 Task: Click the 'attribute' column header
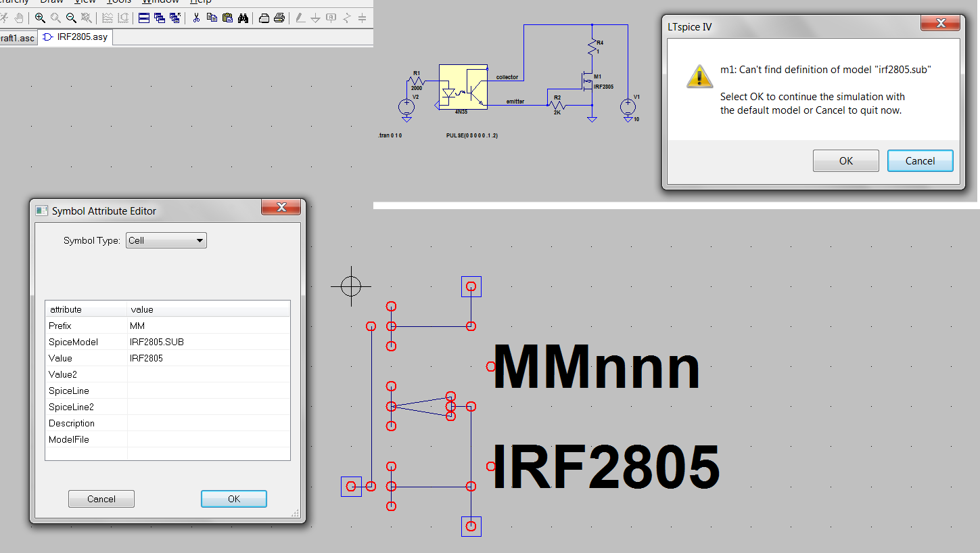pos(87,309)
